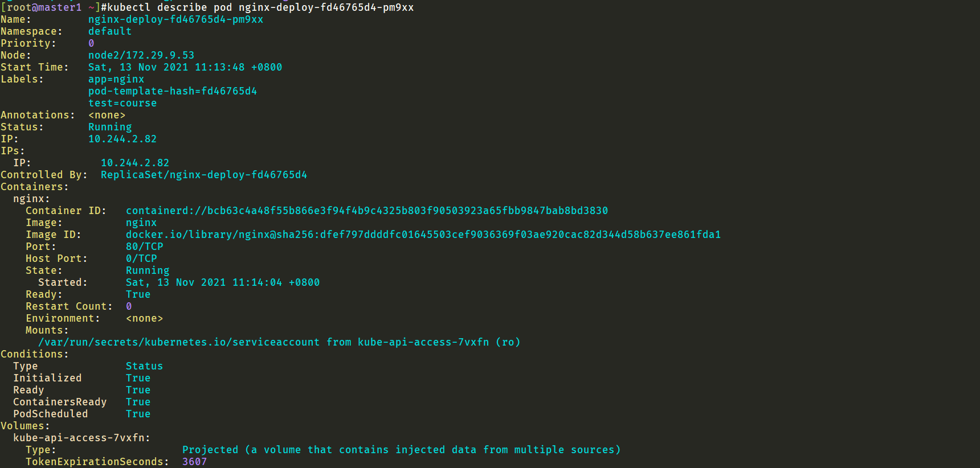Click the serviceaccount mount path
The height and width of the screenshot is (468, 980).
point(179,342)
